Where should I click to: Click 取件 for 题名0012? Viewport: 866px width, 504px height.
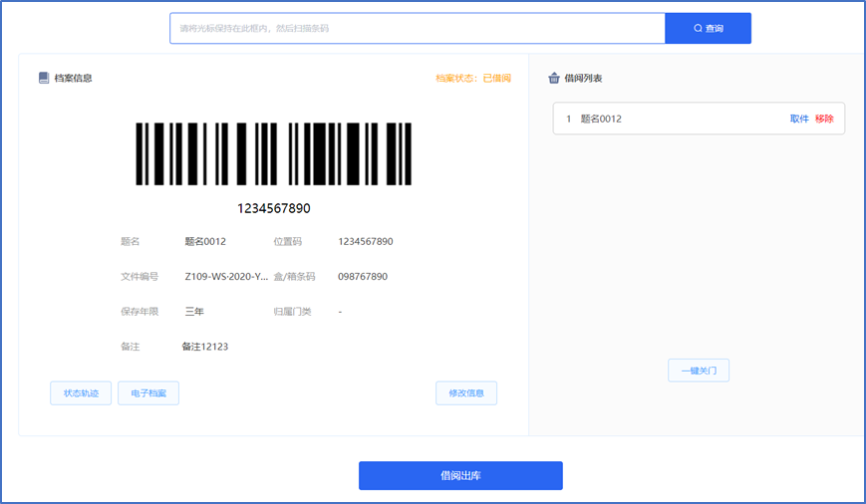tap(799, 119)
